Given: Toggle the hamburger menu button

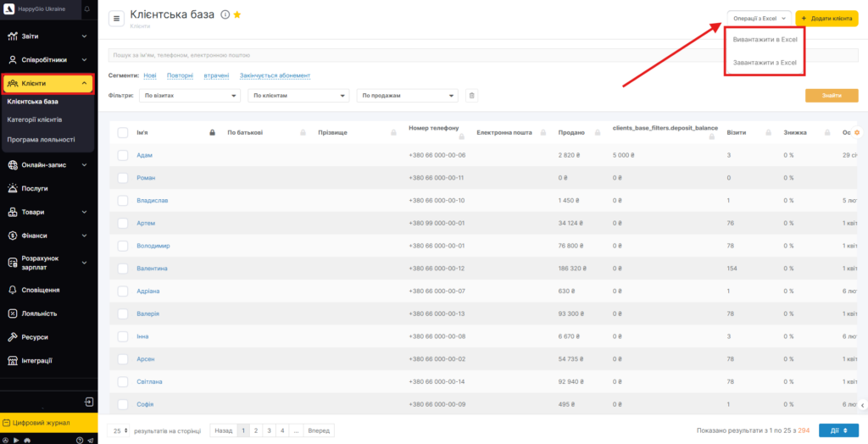Looking at the screenshot, I should coord(116,19).
